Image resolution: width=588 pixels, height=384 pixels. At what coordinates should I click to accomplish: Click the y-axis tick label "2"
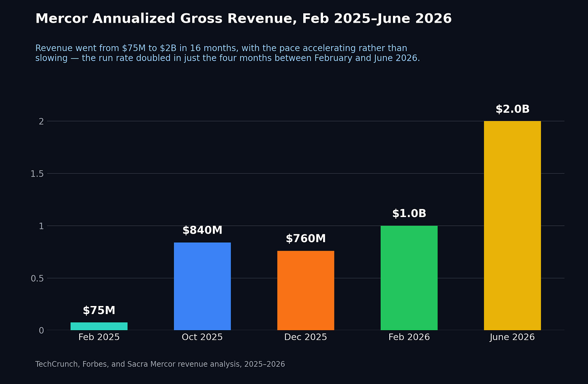point(41,121)
